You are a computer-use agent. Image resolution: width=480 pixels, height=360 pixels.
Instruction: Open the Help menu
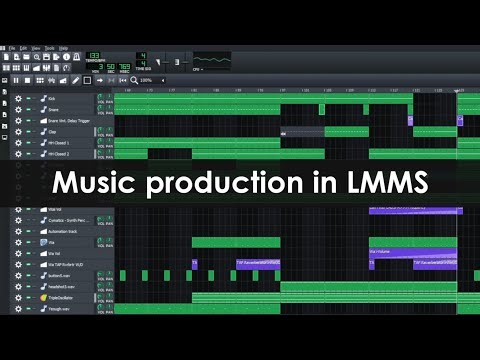pyautogui.click(x=63, y=48)
